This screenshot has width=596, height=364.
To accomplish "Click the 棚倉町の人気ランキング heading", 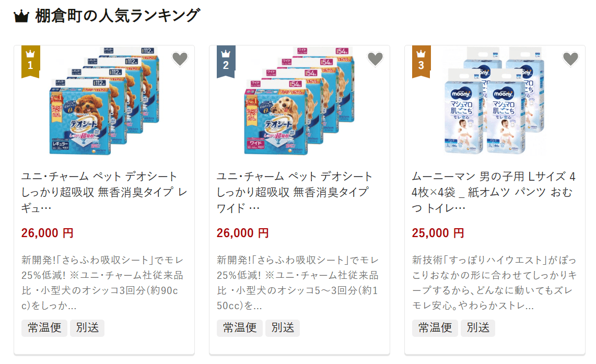I will tap(118, 16).
